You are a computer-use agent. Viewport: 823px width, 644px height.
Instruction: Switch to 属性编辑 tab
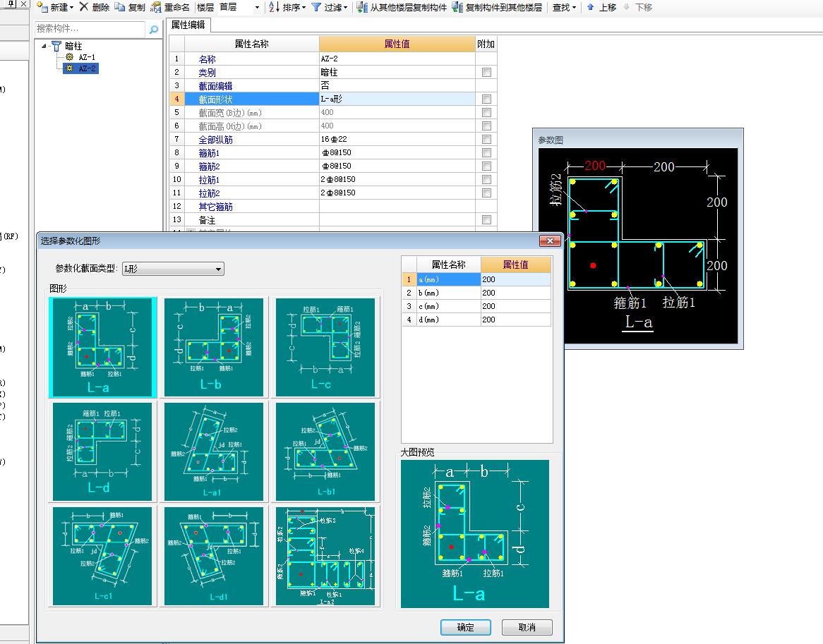(x=188, y=25)
